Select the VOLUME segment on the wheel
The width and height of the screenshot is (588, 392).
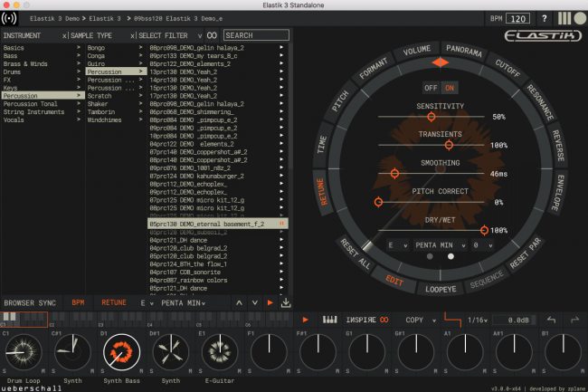[x=416, y=51]
